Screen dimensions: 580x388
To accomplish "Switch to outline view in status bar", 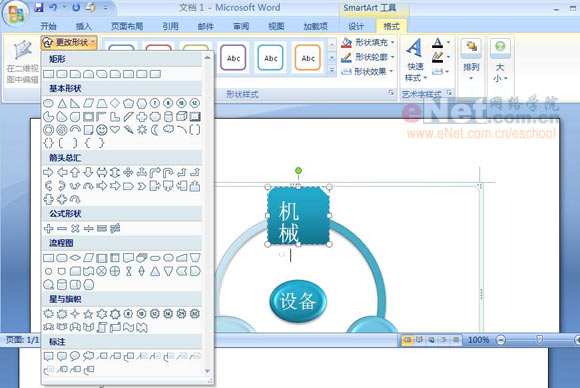I will pos(444,340).
